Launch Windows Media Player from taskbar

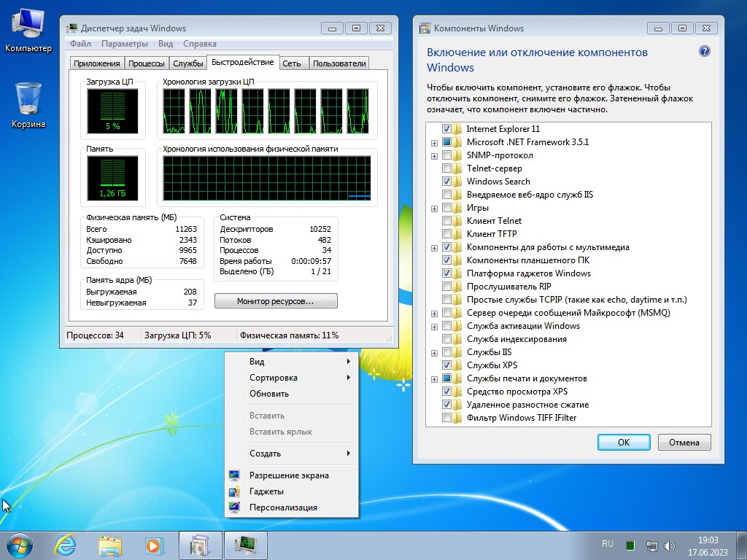pos(155,545)
